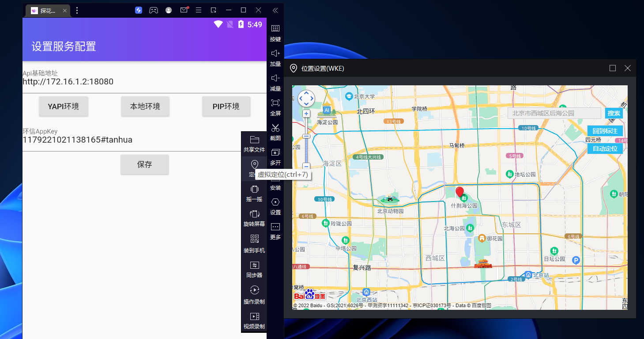This screenshot has width=644, height=339.
Task: Start 视频录制 video recording
Action: (254, 321)
